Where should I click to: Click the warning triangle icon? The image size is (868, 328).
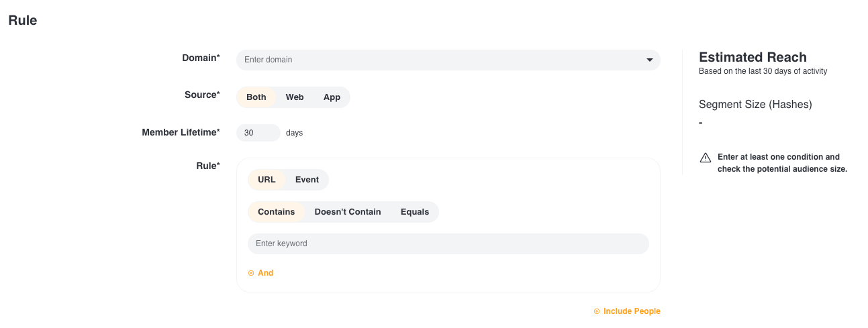coord(706,158)
